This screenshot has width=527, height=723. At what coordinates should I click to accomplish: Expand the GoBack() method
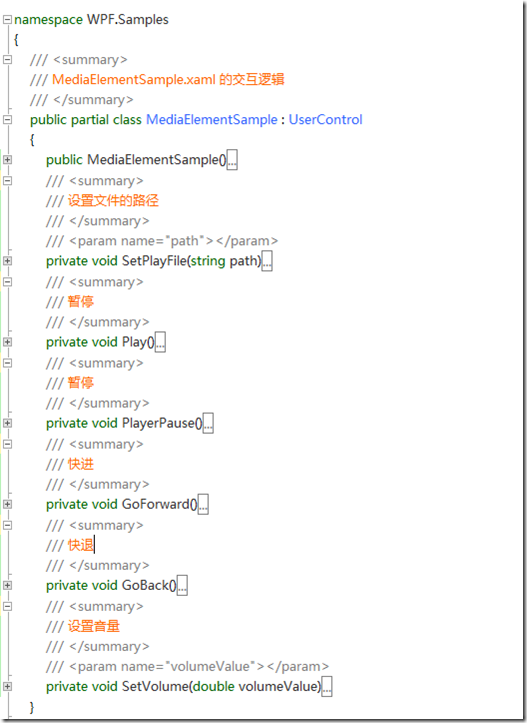coord(7,586)
